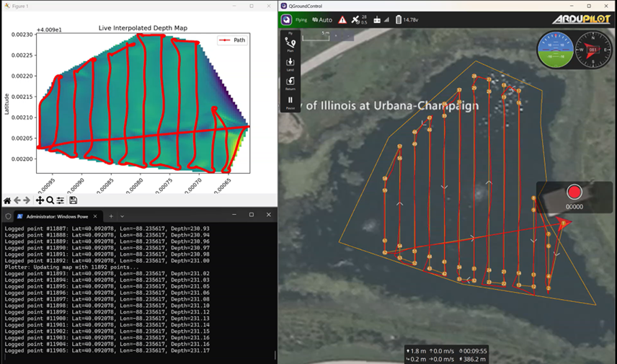The image size is (617, 364).
Task: Go forward to next plot view
Action: point(27,200)
